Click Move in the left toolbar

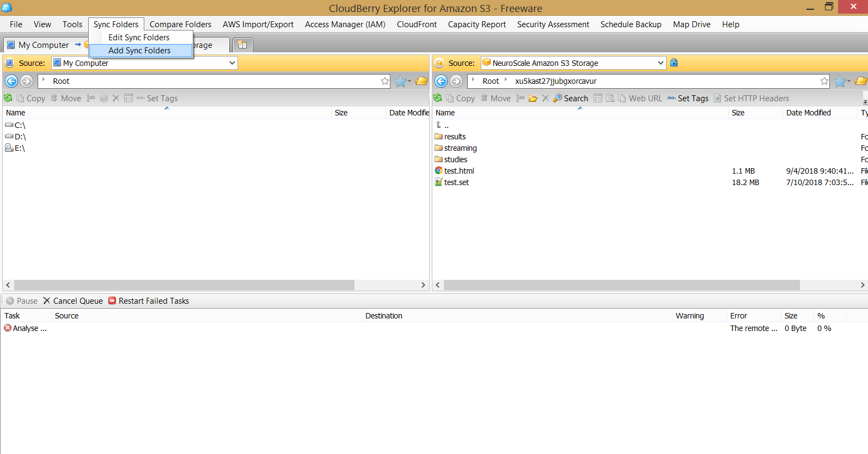(66, 99)
